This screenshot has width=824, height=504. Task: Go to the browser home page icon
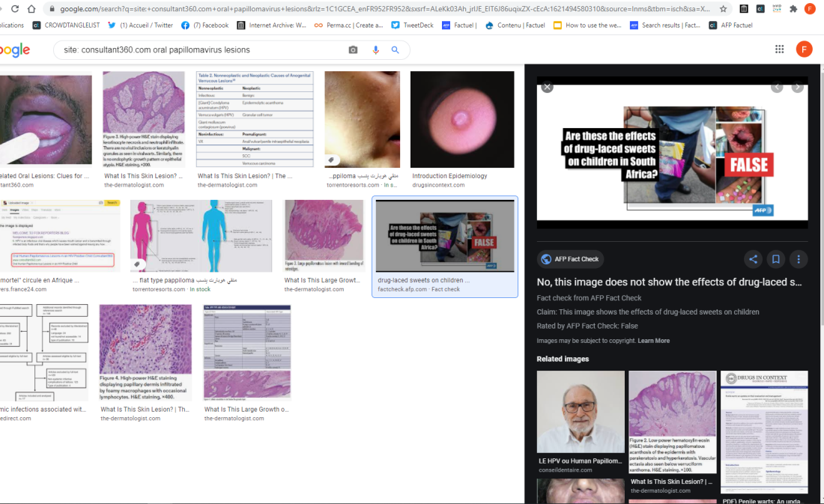pyautogui.click(x=31, y=8)
